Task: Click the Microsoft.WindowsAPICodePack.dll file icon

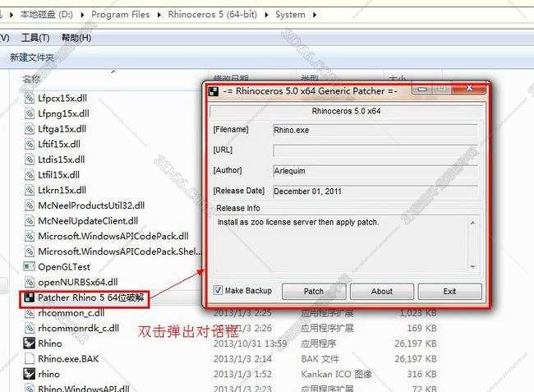Action: tap(30, 237)
